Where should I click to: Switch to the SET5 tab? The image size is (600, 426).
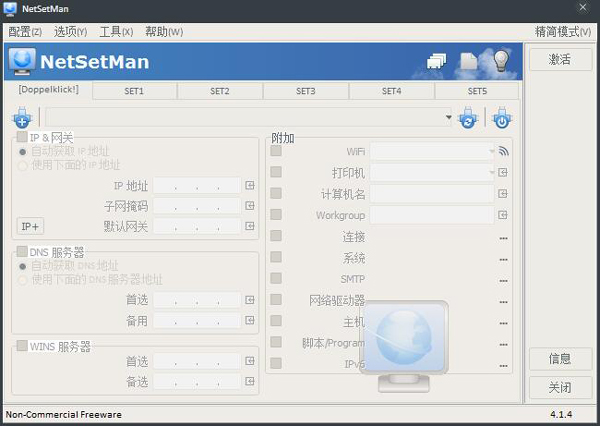tap(477, 91)
